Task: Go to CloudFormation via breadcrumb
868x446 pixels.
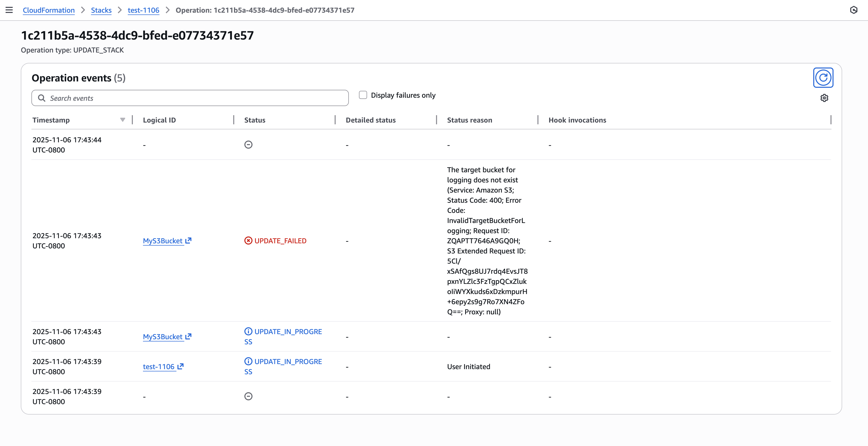Action: point(48,10)
